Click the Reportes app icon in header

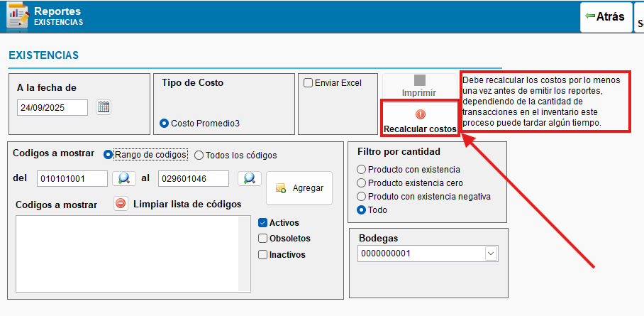[17, 15]
